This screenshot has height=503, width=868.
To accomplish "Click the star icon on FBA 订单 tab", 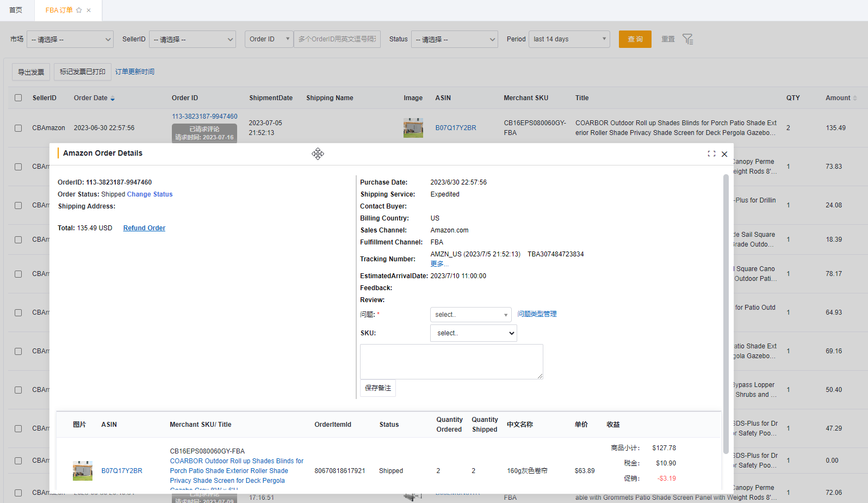I will [x=79, y=10].
